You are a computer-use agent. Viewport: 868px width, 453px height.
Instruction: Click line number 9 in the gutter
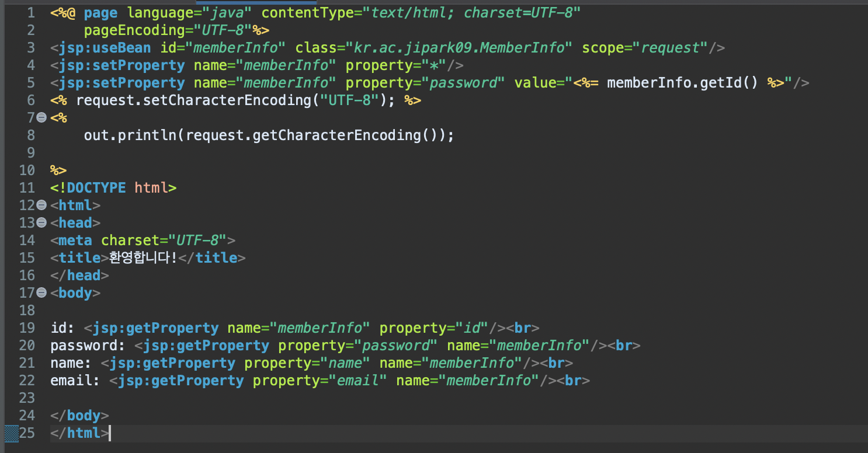point(31,152)
